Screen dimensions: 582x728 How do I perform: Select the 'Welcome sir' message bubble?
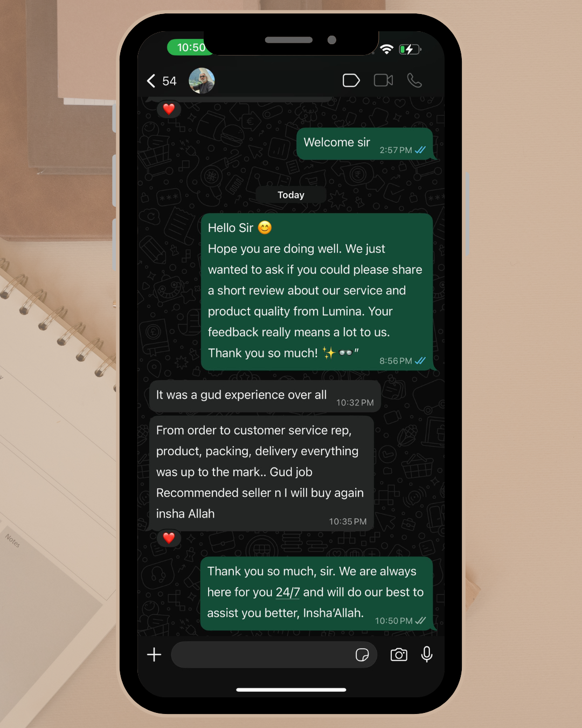[x=365, y=144]
